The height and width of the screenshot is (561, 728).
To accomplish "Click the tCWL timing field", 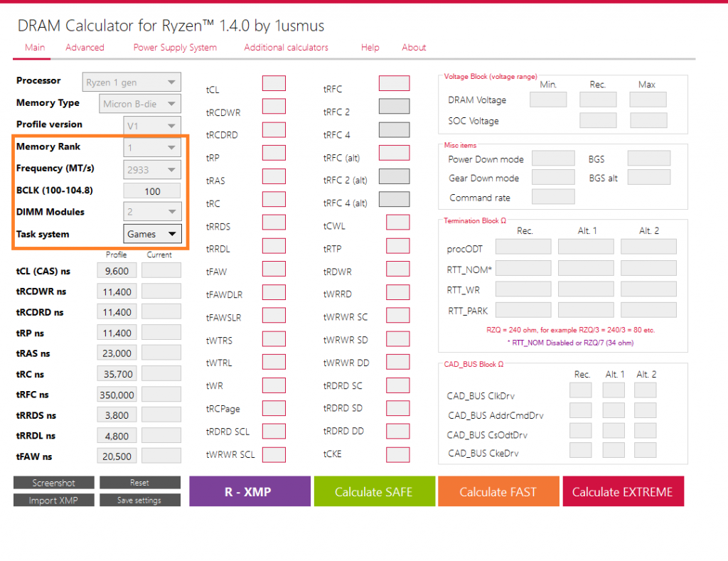I will [x=398, y=223].
